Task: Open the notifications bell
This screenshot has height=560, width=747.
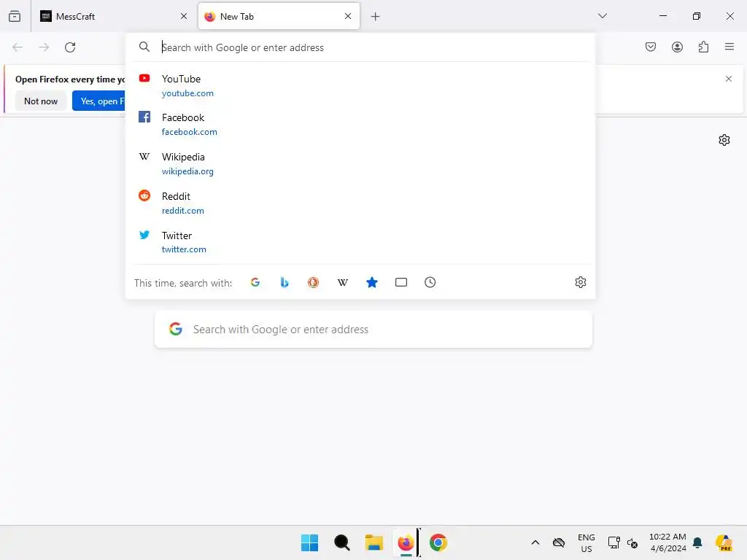Action: [697, 542]
